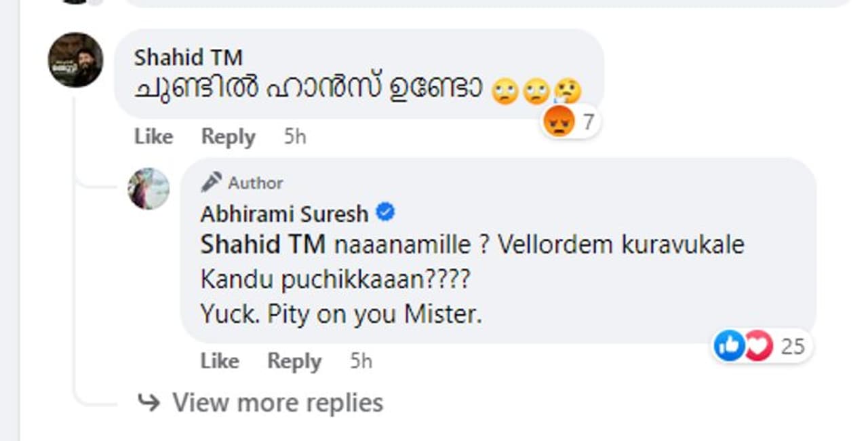The width and height of the screenshot is (868, 441).
Task: Click the Shahid TM mention in reply
Action: (x=263, y=245)
